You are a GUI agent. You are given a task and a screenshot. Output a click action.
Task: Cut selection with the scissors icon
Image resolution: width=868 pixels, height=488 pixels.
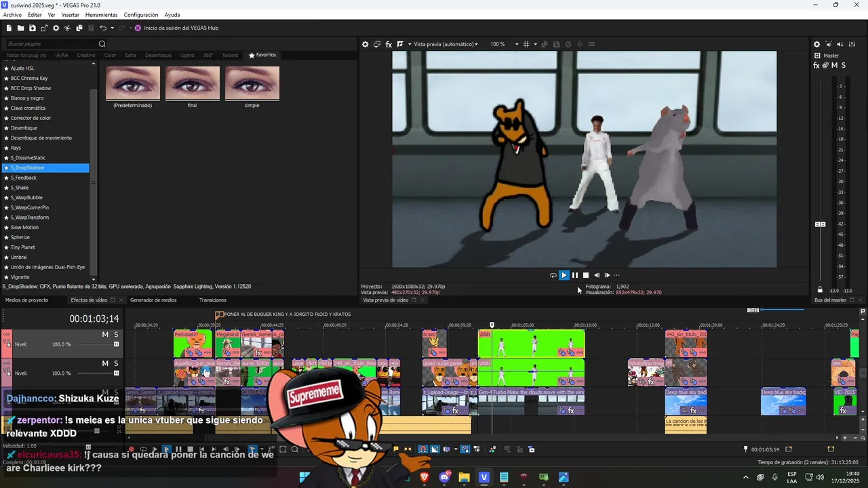pos(68,28)
